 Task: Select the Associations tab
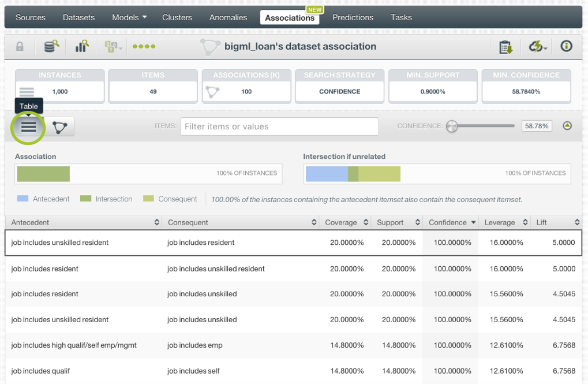(290, 18)
